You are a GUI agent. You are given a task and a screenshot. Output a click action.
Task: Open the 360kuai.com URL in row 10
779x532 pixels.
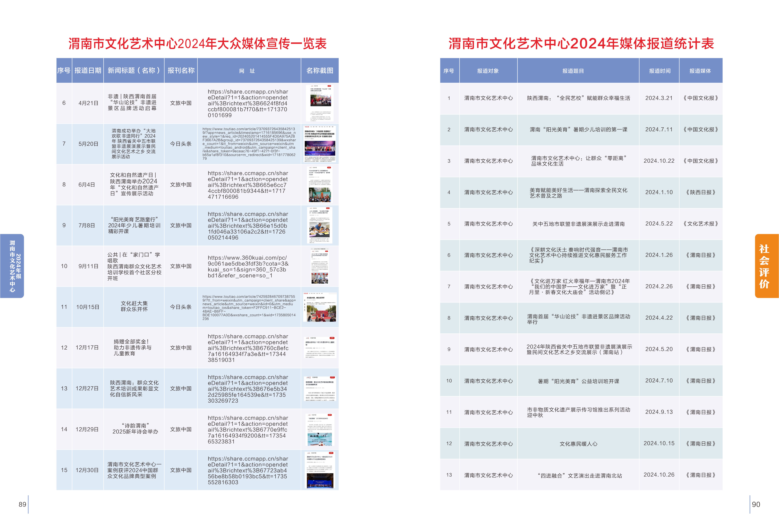(x=248, y=266)
